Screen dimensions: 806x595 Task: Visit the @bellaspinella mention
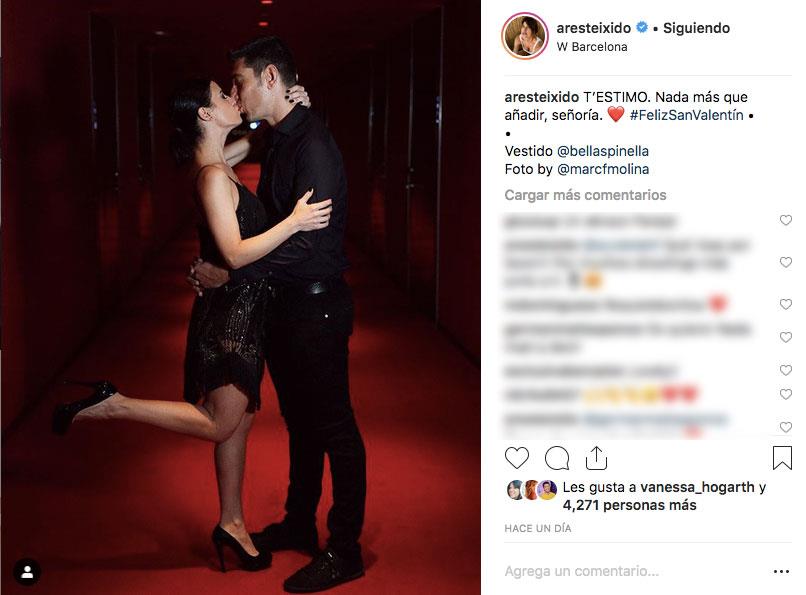(602, 151)
